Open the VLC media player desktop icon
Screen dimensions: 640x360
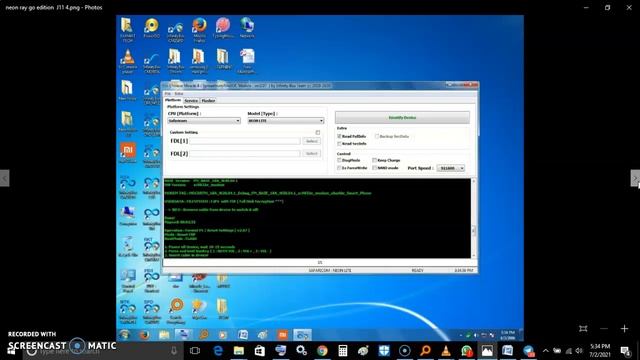127,61
